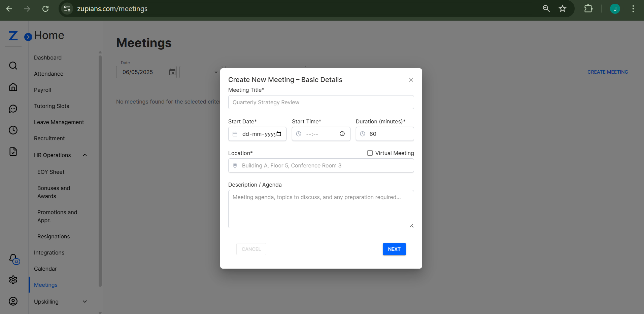Expand the Upskilling section
The height and width of the screenshot is (314, 644).
coord(84,302)
